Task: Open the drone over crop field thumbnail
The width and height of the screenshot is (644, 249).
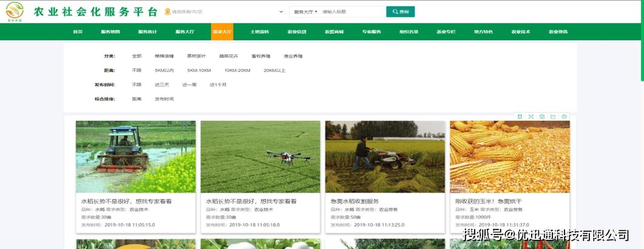Action: click(260, 157)
